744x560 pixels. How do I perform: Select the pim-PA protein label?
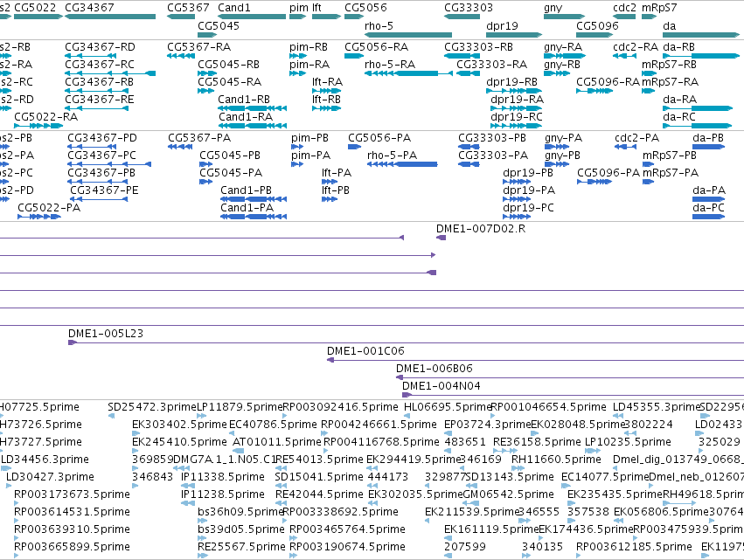pyautogui.click(x=310, y=156)
